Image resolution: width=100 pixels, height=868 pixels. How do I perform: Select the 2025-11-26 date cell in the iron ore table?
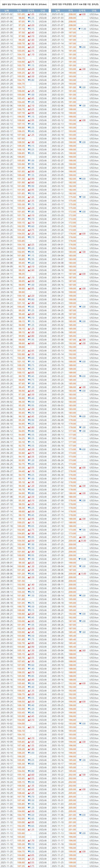[x=7, y=866]
